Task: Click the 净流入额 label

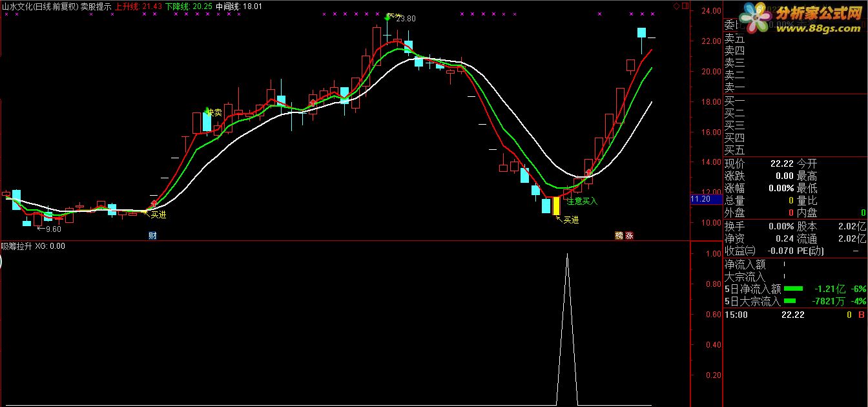Action: tap(745, 264)
